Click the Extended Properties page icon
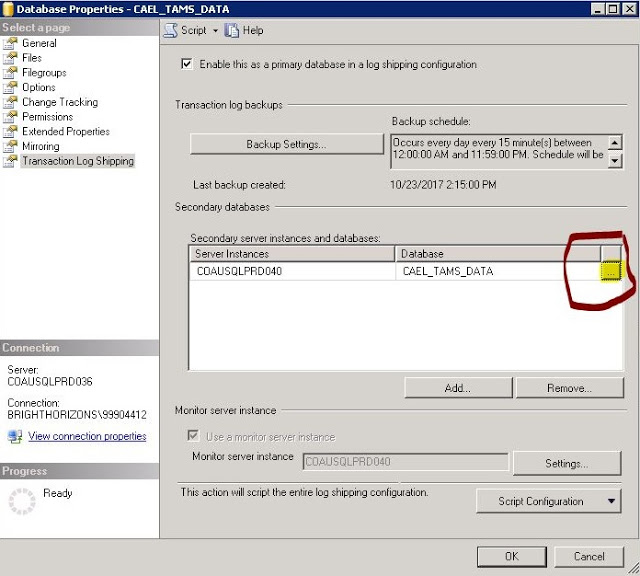 pyautogui.click(x=10, y=131)
